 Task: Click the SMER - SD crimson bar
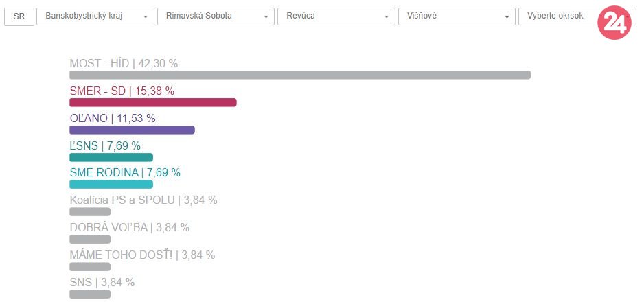pyautogui.click(x=152, y=102)
